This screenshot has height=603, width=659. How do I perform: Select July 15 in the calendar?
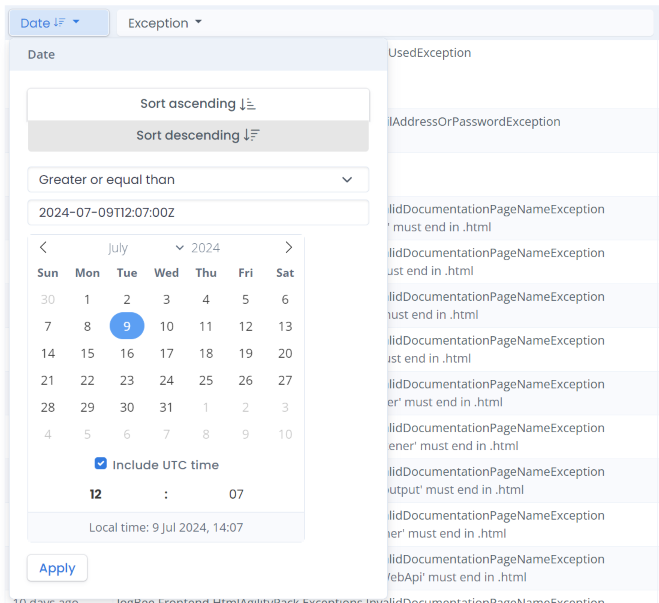coord(87,353)
